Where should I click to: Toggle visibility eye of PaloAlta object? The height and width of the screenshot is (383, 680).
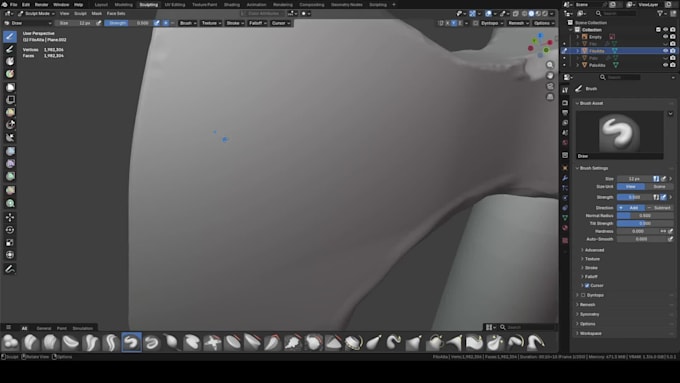click(665, 65)
